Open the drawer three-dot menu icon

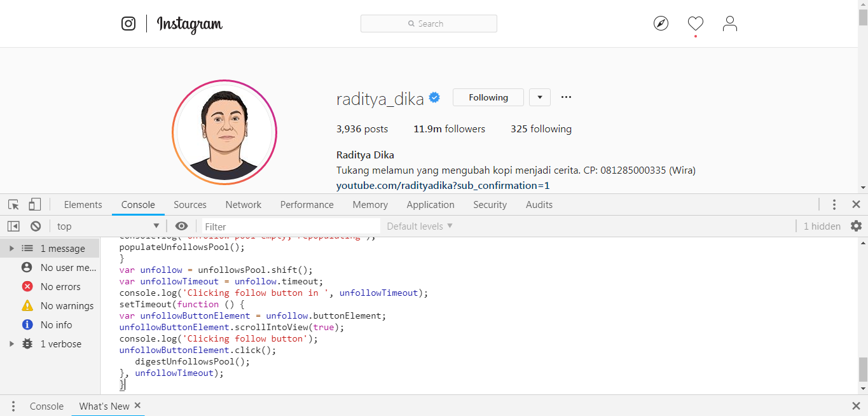[x=13, y=406]
